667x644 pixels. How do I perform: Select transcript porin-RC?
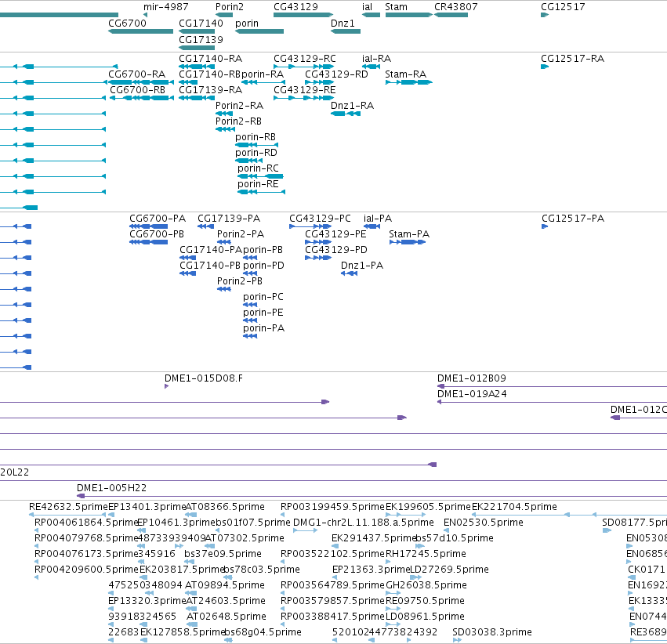pos(260,176)
